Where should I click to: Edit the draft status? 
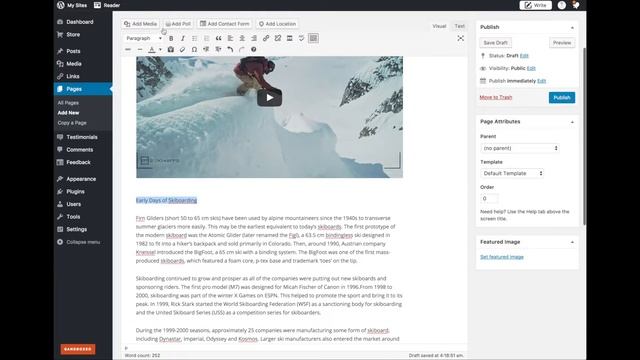point(524,56)
